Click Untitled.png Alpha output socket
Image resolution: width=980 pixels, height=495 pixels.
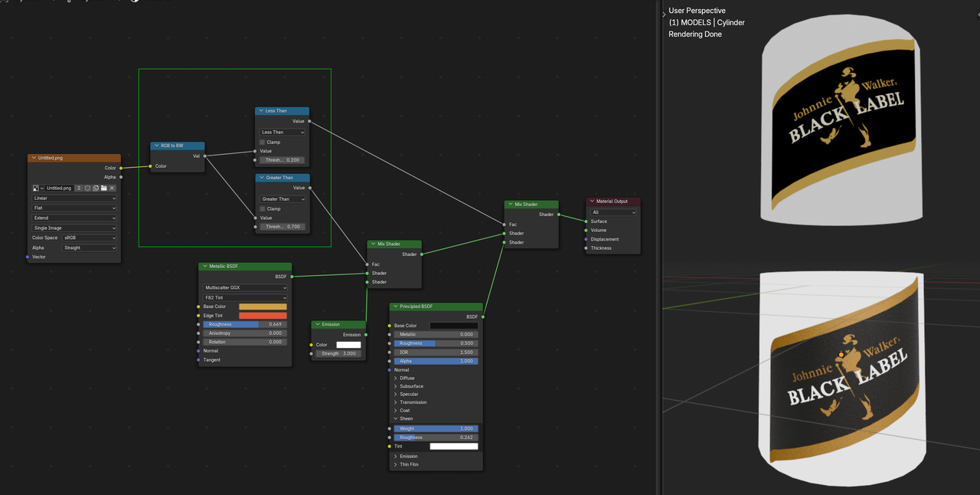coord(121,177)
